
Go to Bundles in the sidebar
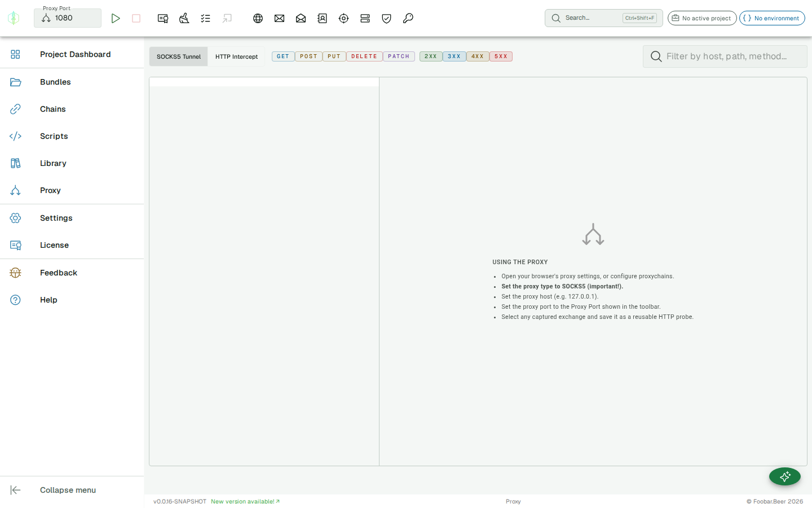point(72,82)
